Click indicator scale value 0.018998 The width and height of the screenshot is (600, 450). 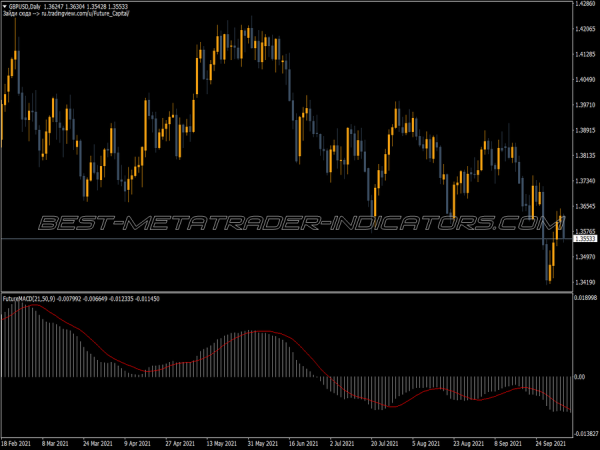586,297
